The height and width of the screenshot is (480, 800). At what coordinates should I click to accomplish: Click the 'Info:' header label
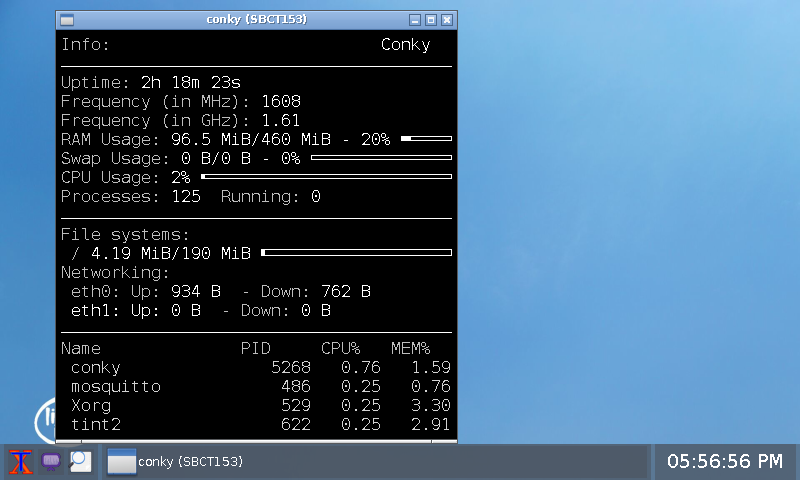click(85, 45)
